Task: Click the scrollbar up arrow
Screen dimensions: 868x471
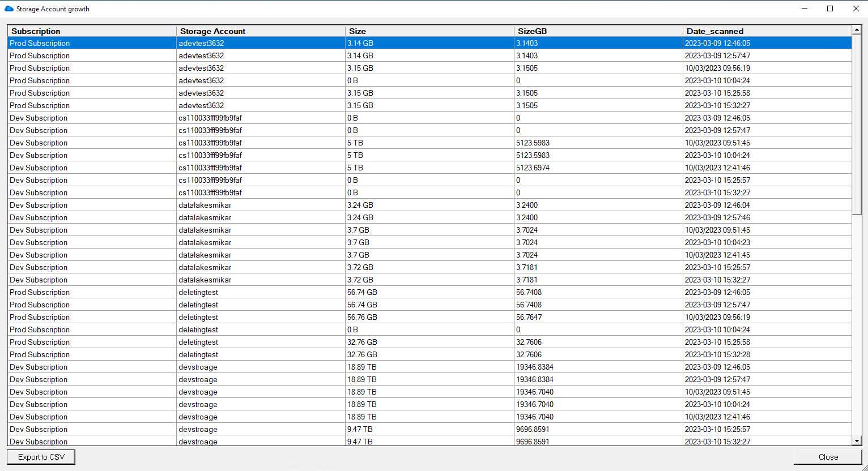Action: [x=856, y=30]
